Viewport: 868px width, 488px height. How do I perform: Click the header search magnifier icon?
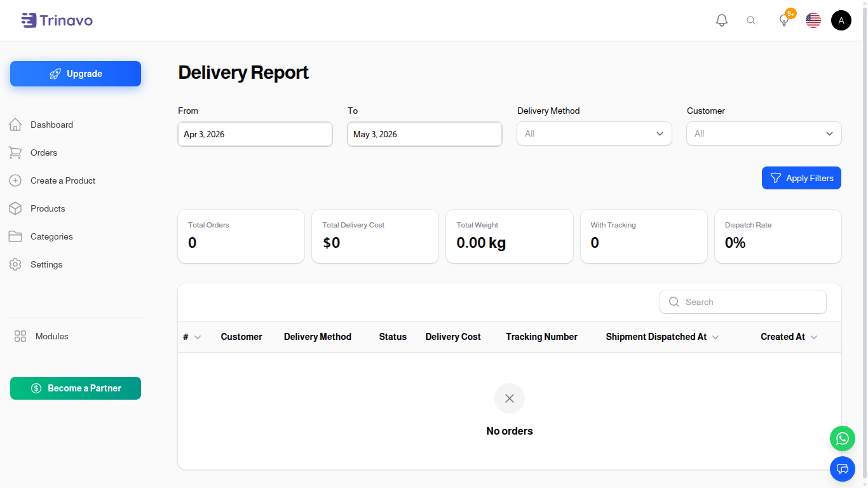tap(751, 20)
